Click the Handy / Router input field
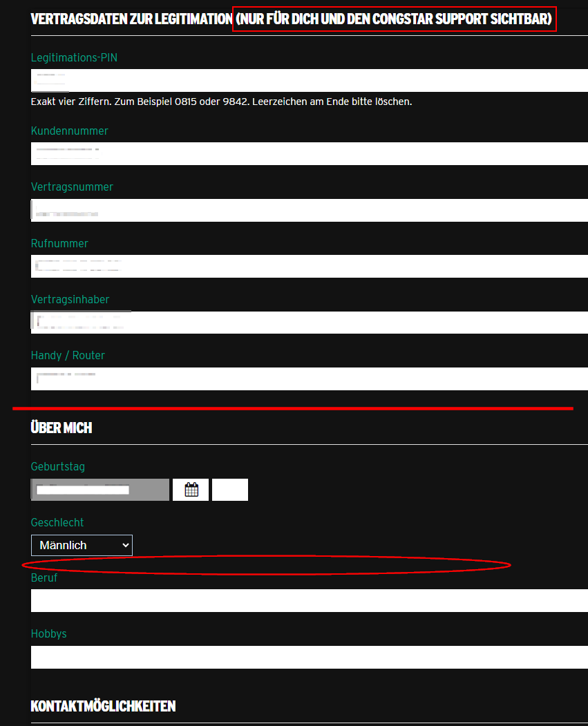This screenshot has height=726, width=588. pyautogui.click(x=309, y=379)
